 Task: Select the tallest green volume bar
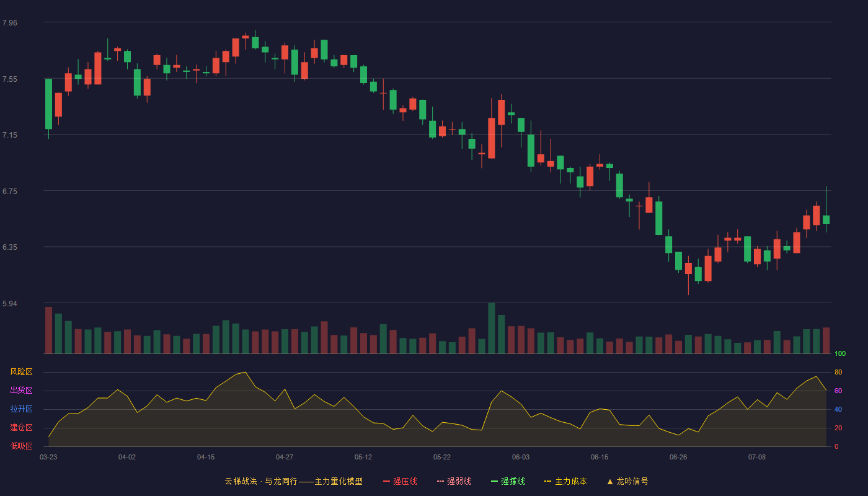(x=492, y=328)
